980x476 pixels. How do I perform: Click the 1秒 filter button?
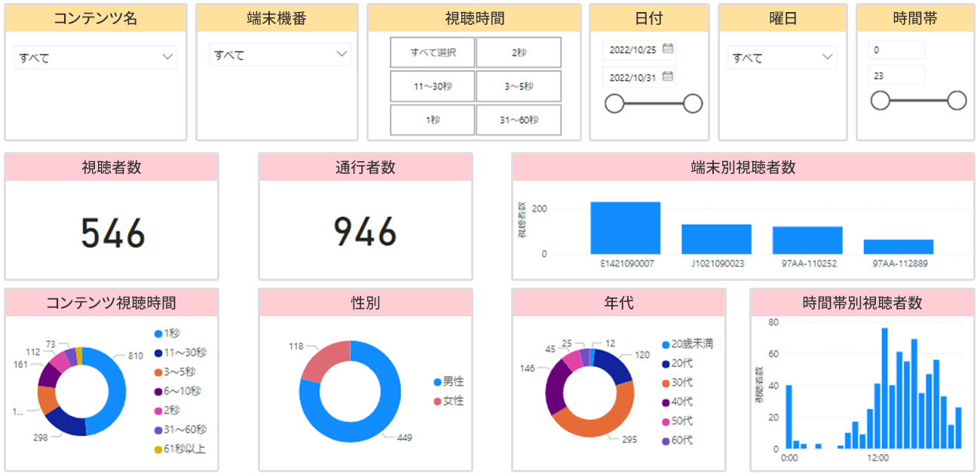[x=431, y=120]
